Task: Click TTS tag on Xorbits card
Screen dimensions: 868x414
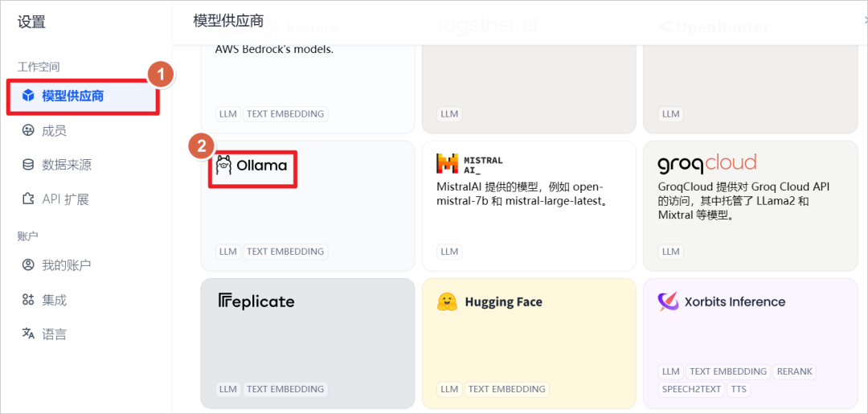Action: point(739,389)
